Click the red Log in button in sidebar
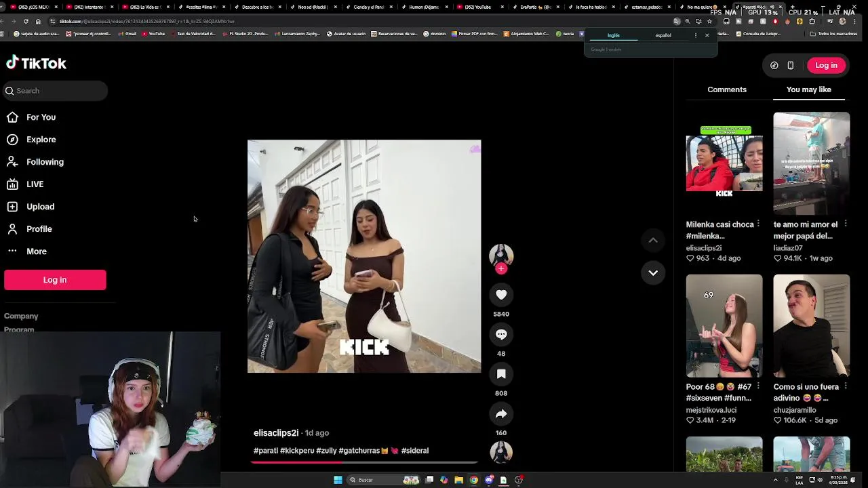The image size is (868, 488). click(55, 280)
